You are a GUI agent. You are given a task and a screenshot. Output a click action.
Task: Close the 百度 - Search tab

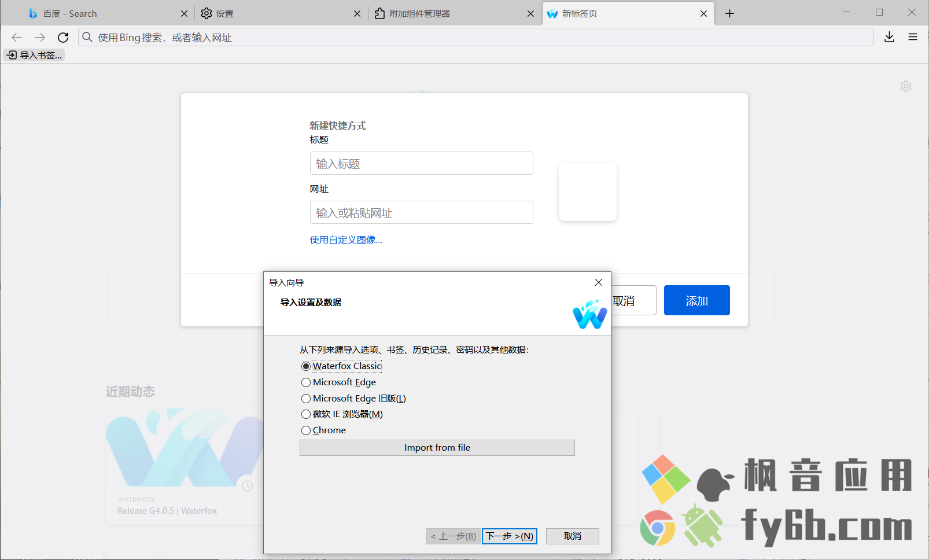pos(184,13)
